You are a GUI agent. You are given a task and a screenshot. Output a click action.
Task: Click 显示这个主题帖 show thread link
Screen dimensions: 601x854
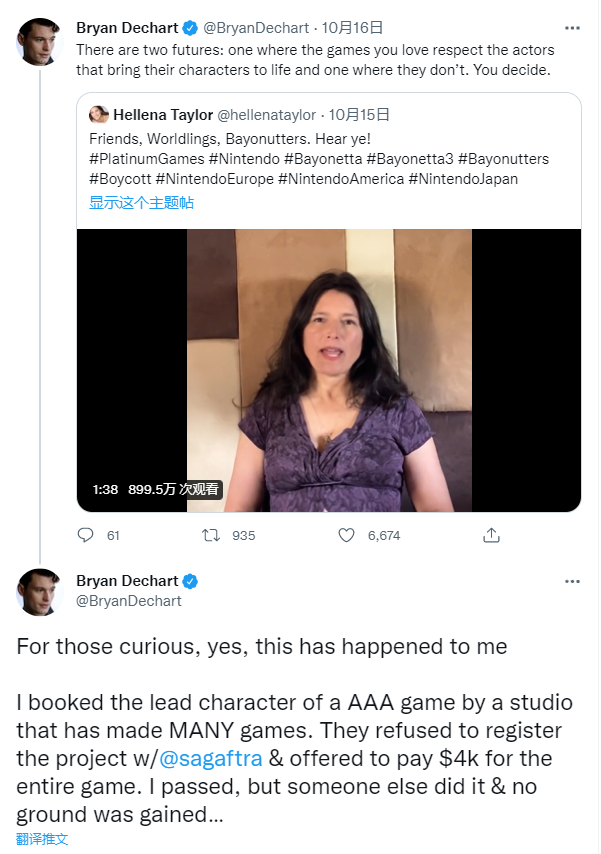click(x=141, y=202)
